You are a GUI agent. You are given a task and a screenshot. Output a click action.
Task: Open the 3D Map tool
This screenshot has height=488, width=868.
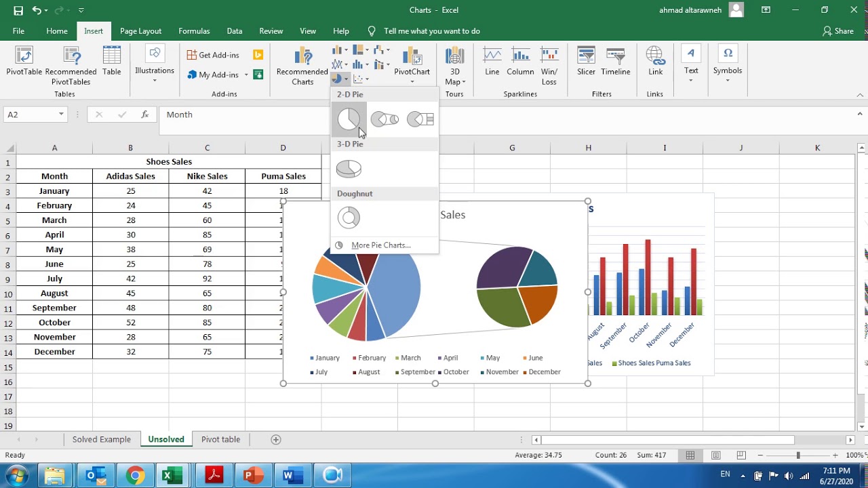coord(455,66)
